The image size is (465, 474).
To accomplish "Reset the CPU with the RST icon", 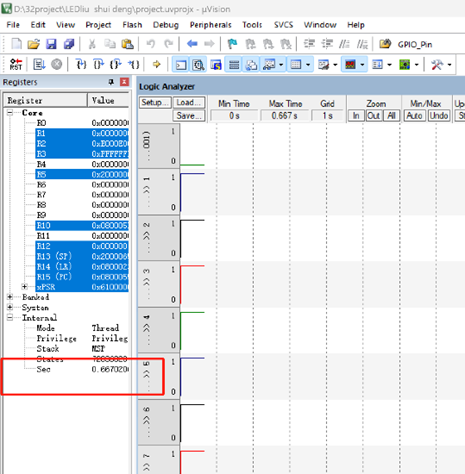I will tap(16, 64).
